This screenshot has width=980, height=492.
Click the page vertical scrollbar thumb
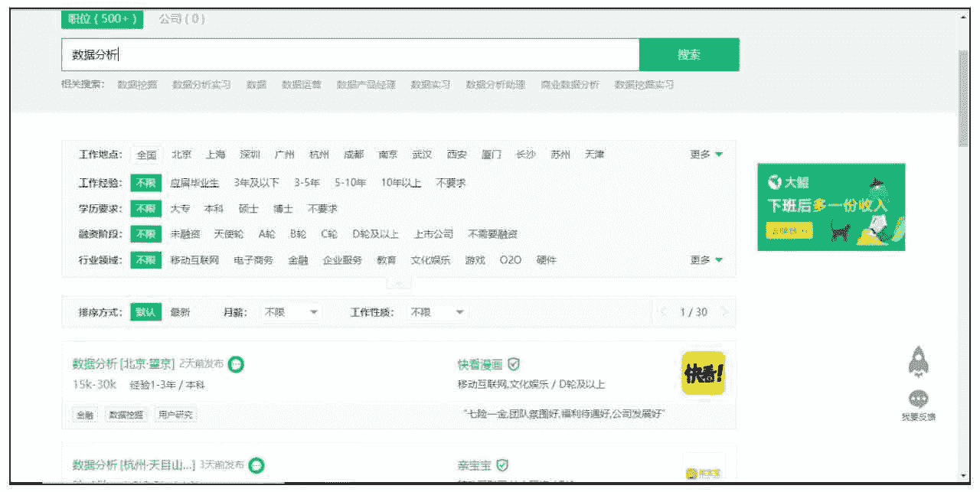pyautogui.click(x=963, y=96)
